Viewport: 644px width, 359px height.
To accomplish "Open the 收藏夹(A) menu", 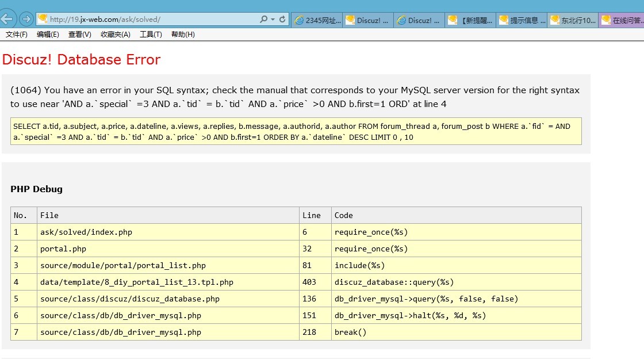I will click(116, 35).
